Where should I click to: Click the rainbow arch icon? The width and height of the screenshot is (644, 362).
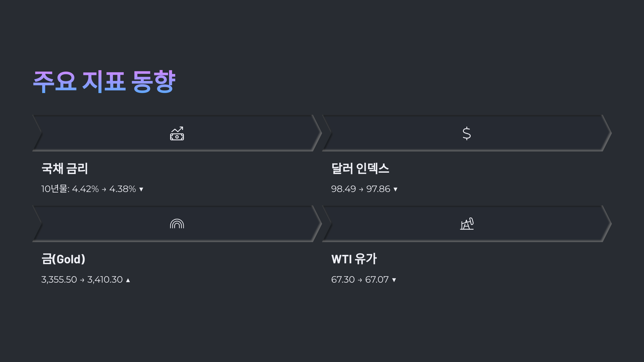click(177, 224)
